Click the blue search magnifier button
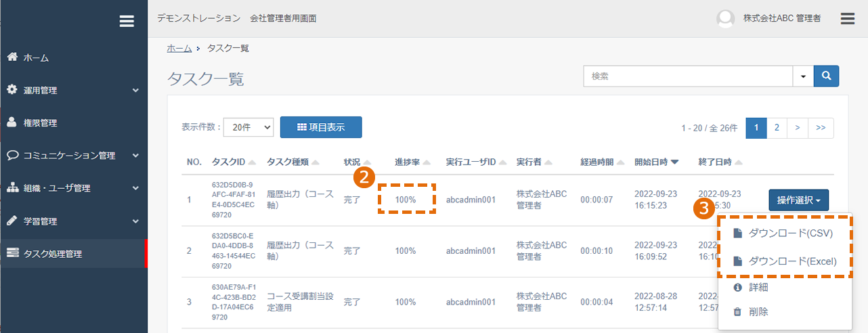Viewport: 868px width, 333px height. point(826,76)
